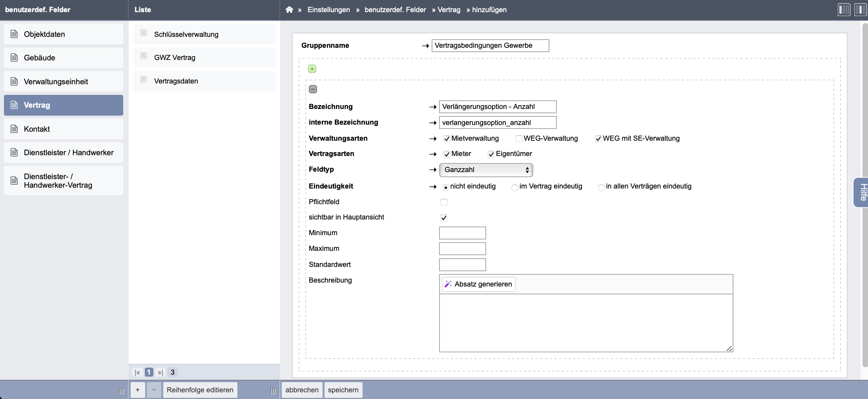Select page 1 in list pagination

149,372
